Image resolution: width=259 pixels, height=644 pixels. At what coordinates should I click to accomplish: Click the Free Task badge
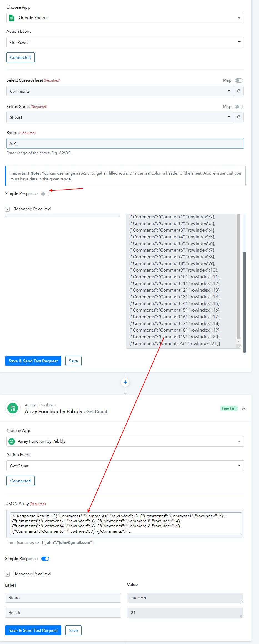click(x=229, y=408)
